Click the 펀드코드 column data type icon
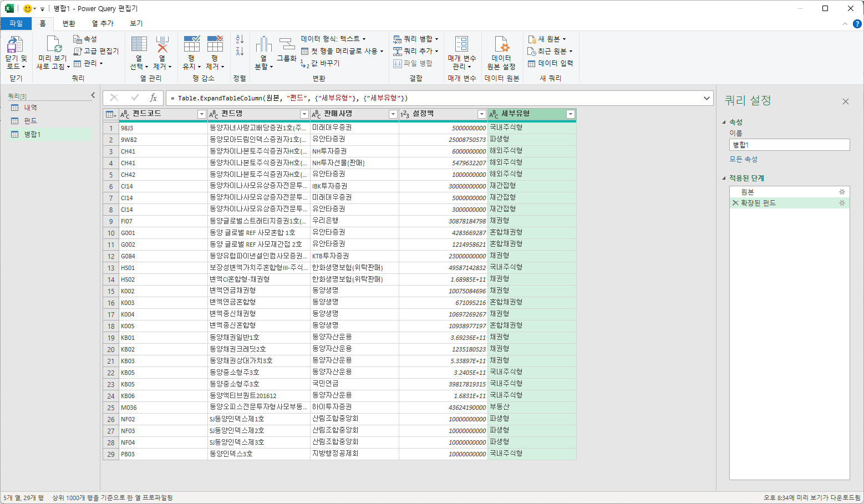 pos(125,114)
